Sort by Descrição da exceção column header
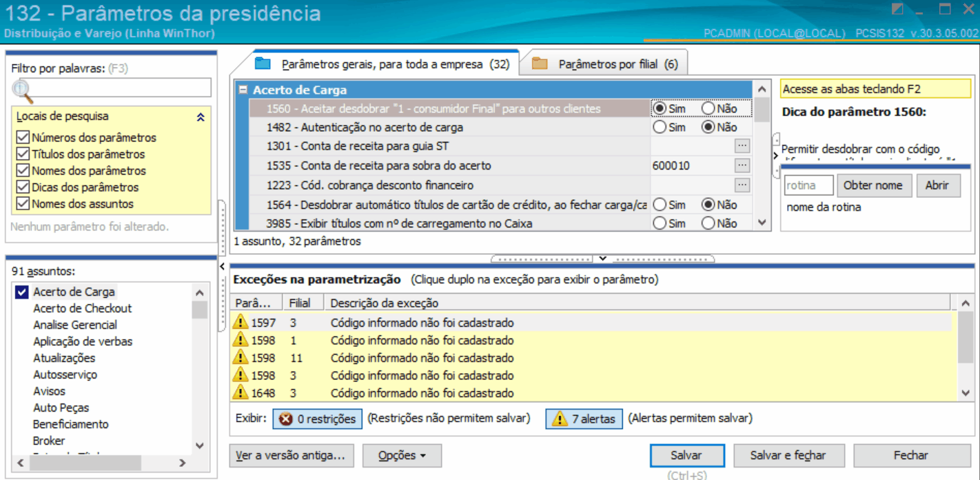Image resolution: width=980 pixels, height=480 pixels. coord(638,303)
